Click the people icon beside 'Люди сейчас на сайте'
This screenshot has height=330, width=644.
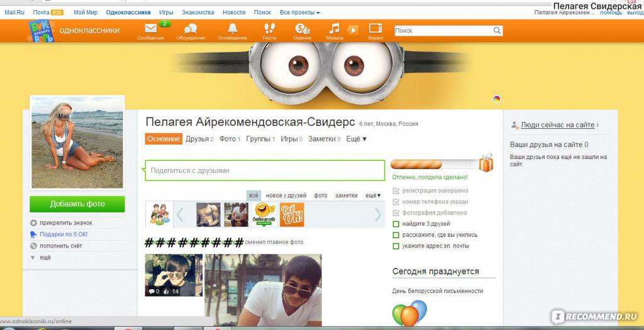click(x=514, y=125)
